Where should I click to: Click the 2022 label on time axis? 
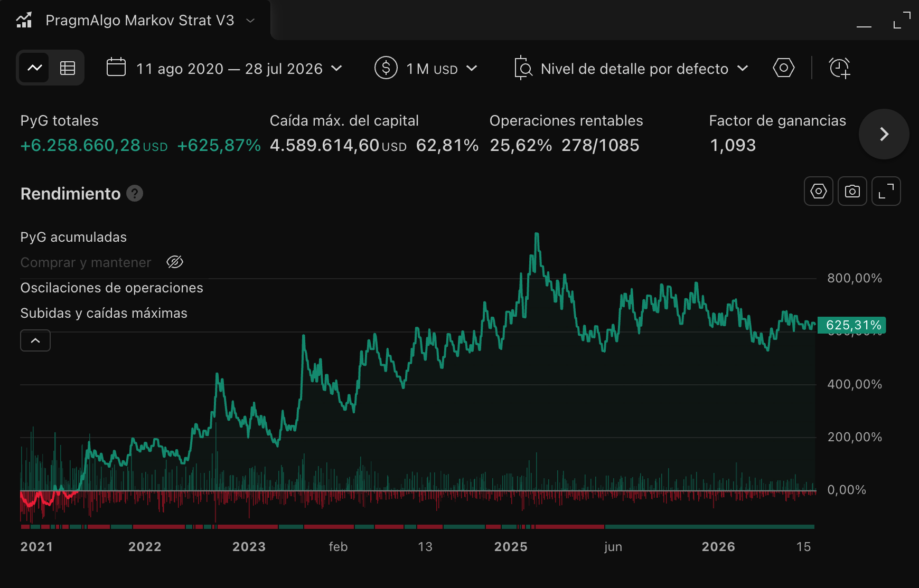(145, 547)
